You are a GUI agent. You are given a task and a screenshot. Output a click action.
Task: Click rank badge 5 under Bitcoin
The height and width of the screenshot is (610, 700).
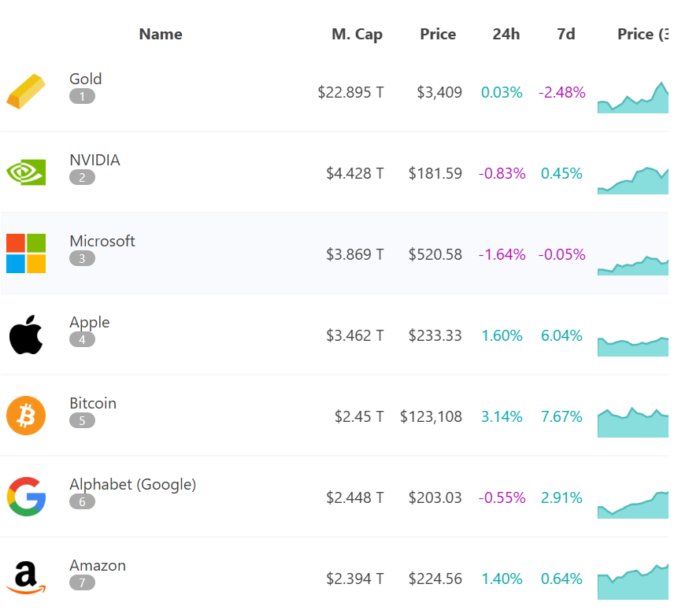coord(82,421)
